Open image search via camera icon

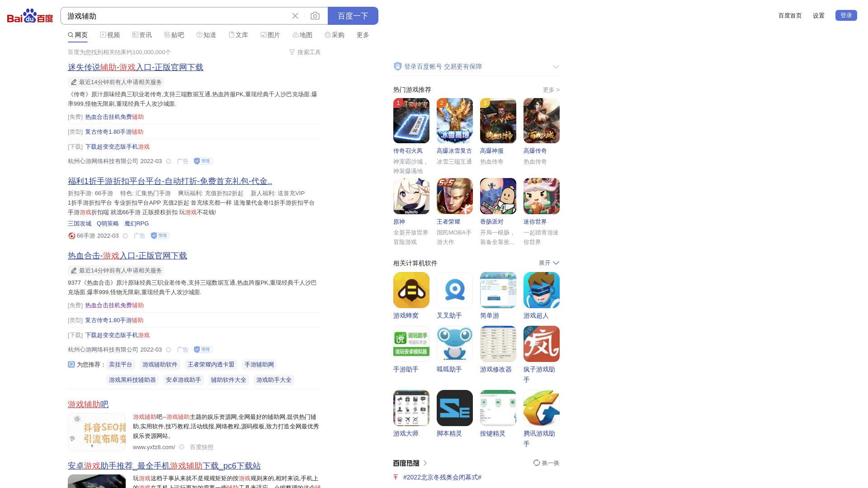(315, 16)
